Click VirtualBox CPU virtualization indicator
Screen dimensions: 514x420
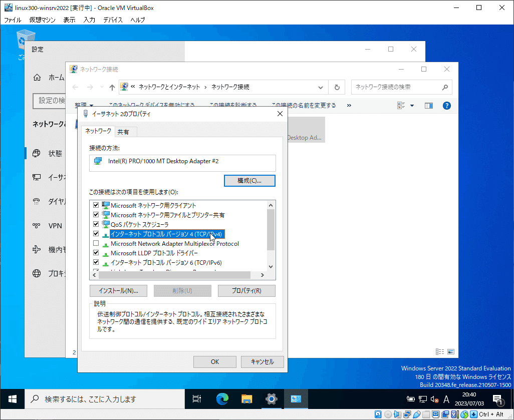454,414
